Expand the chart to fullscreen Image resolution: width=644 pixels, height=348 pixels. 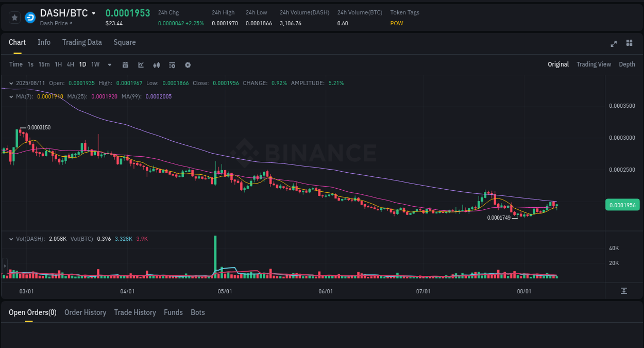click(614, 43)
